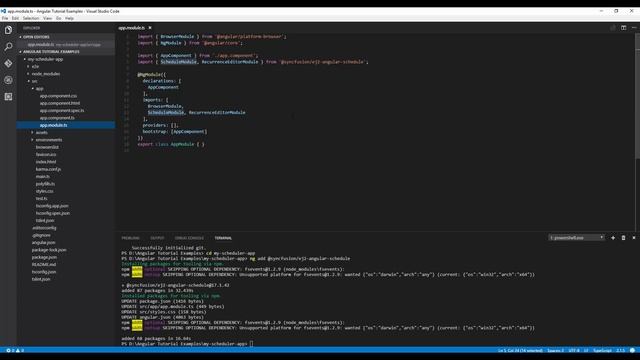The width and height of the screenshot is (640, 360).
Task: Open app.component.css file
Action: click(x=58, y=96)
